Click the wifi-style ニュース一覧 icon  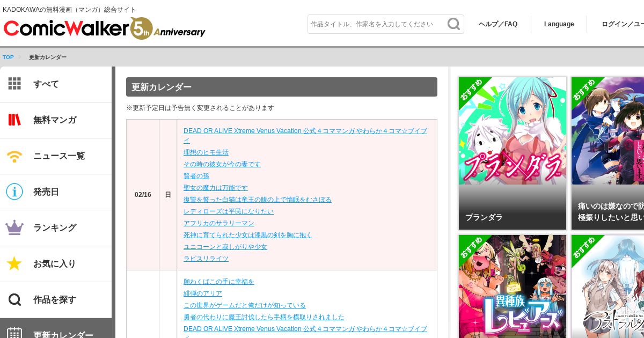tap(14, 156)
